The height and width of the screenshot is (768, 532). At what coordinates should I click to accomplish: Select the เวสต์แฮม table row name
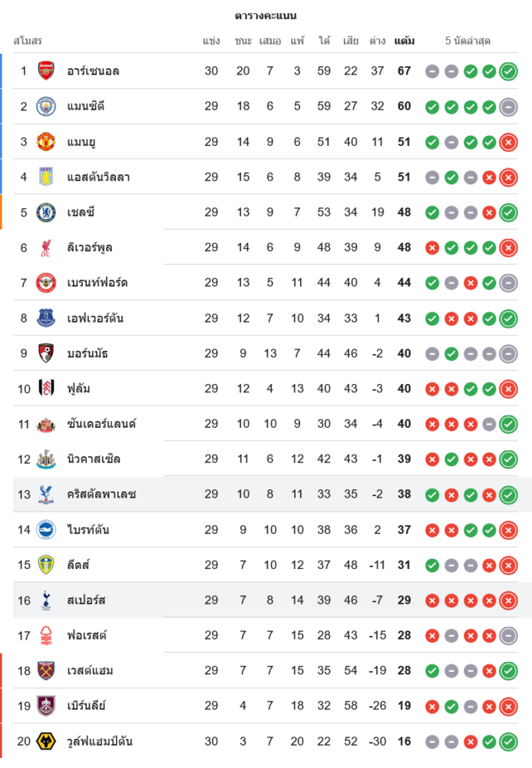[x=91, y=670]
